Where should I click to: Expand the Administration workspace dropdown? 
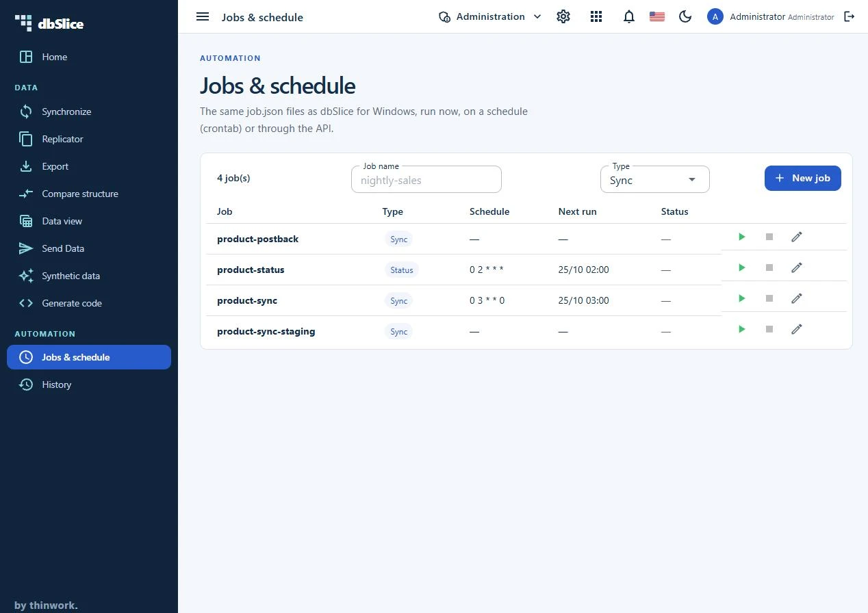tap(490, 16)
